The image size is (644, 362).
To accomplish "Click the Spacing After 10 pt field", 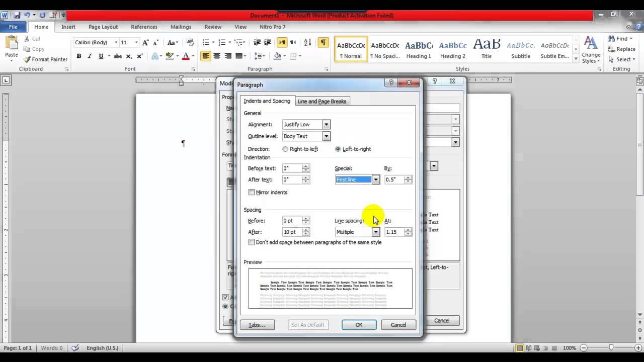I will tap(292, 232).
